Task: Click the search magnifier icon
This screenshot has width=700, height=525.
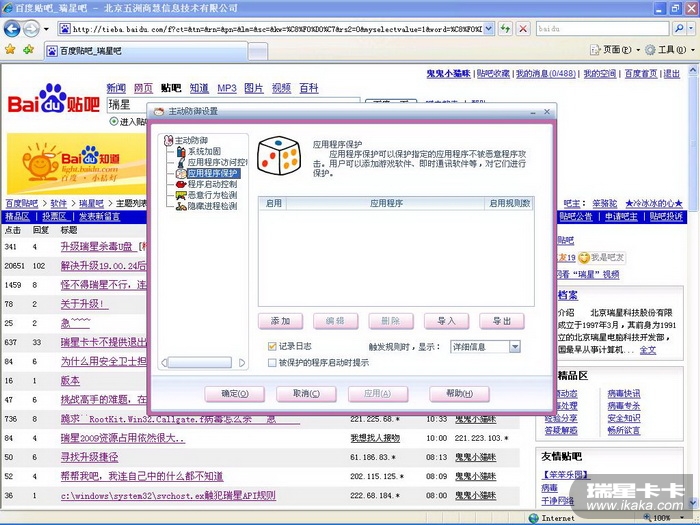Action: point(679,29)
